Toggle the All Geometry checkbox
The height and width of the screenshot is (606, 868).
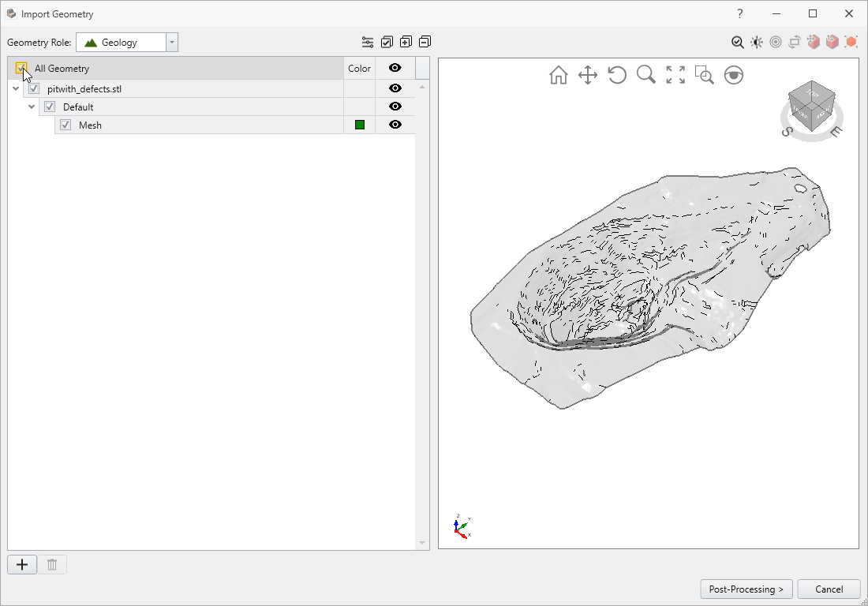click(x=21, y=68)
